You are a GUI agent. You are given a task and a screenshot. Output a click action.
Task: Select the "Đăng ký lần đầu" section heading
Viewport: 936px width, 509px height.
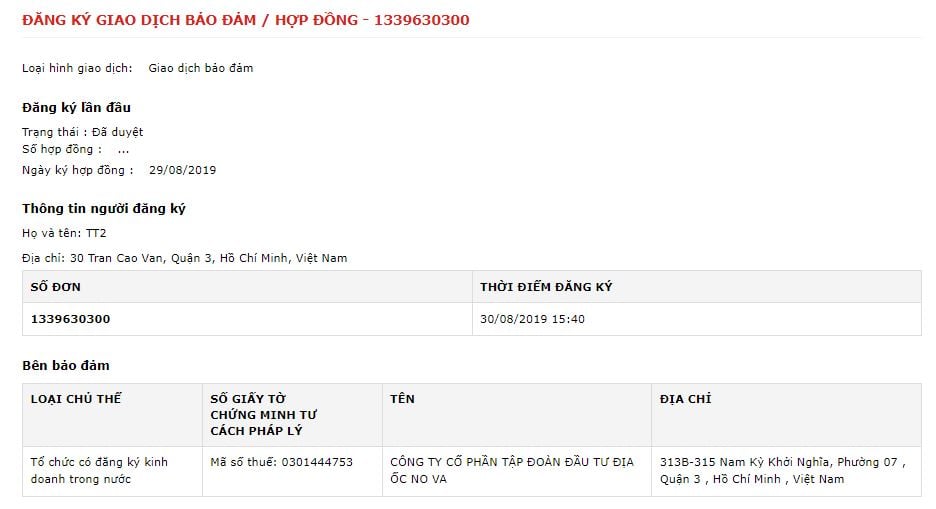76,107
